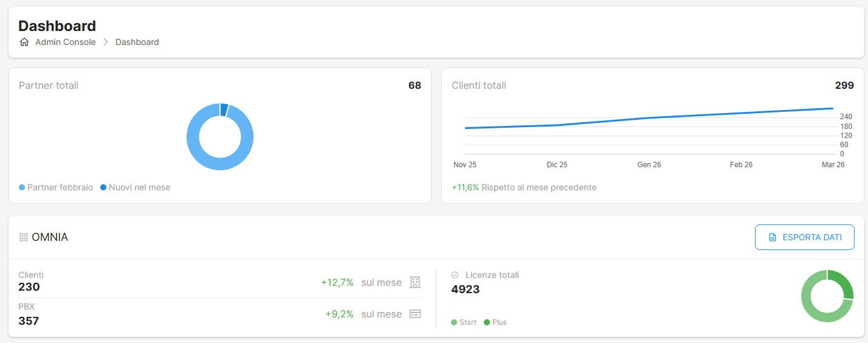Toggle the Nuovi nel mese legend item
The height and width of the screenshot is (343, 868).
(135, 187)
